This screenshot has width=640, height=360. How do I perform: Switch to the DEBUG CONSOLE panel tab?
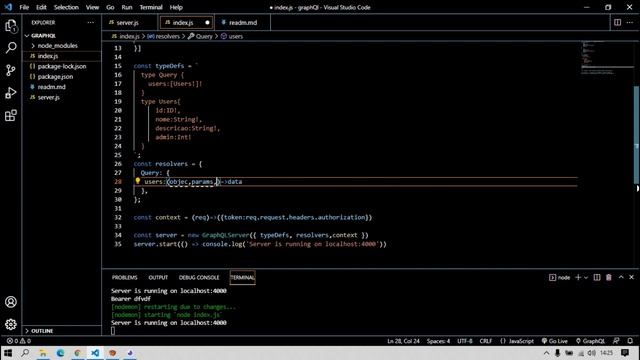tap(199, 277)
